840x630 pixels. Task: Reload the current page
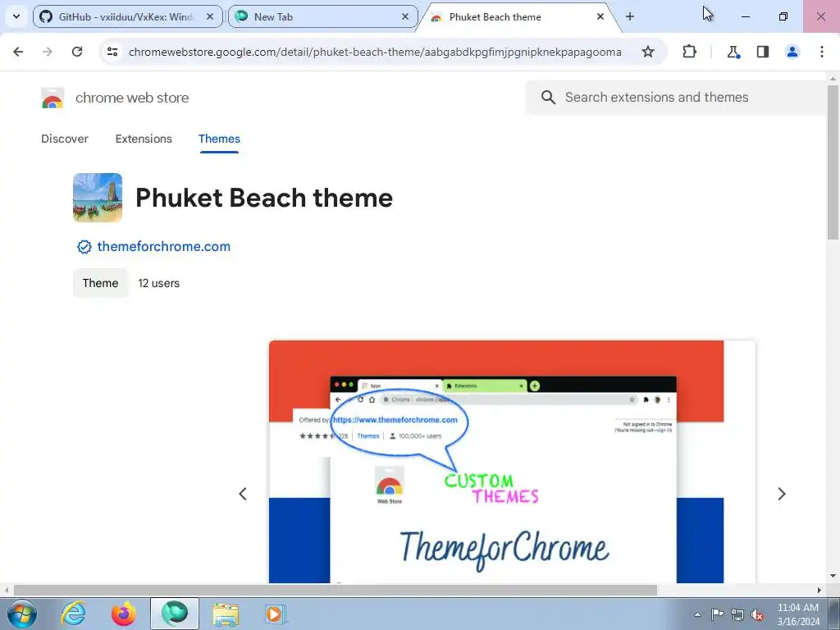[77, 52]
